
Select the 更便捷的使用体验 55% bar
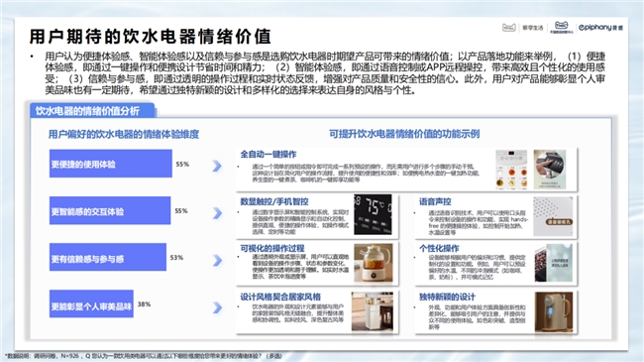pos(111,164)
